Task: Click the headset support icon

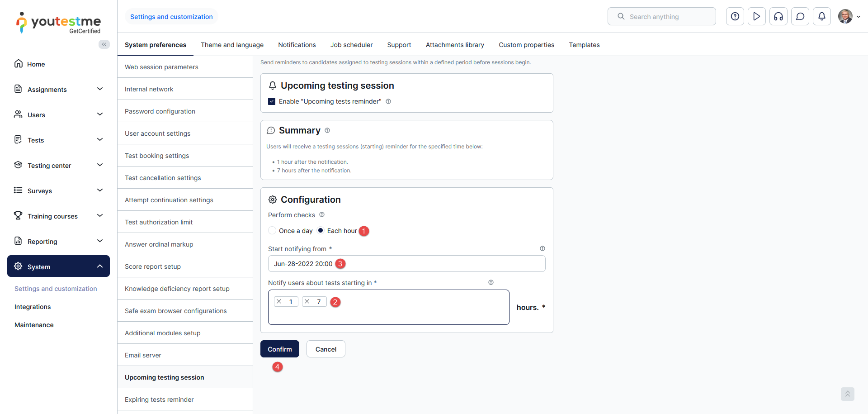Action: coord(778,17)
